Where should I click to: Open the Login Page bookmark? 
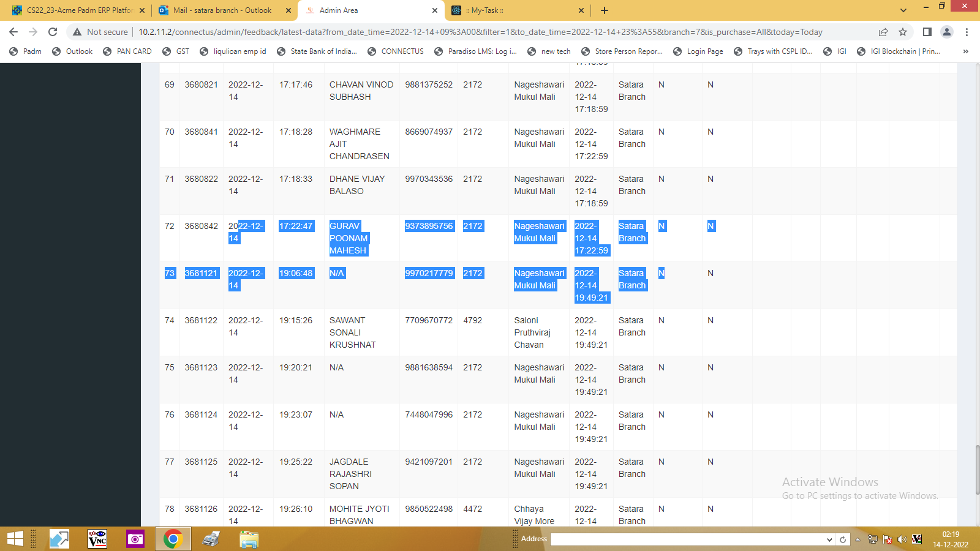[x=698, y=51]
